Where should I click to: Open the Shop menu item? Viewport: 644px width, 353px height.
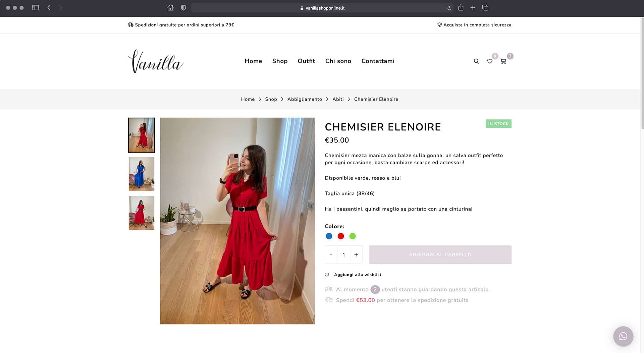click(280, 61)
